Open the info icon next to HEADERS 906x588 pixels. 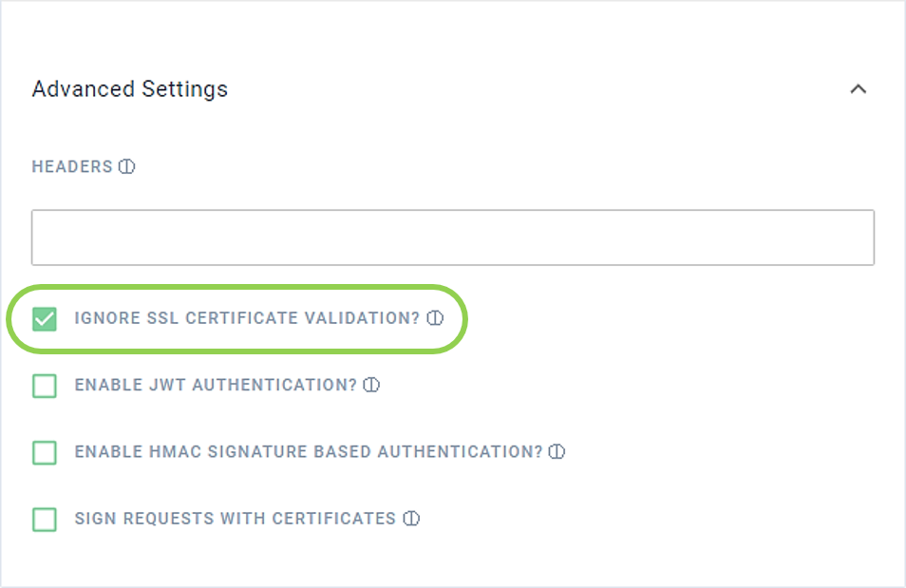127,166
